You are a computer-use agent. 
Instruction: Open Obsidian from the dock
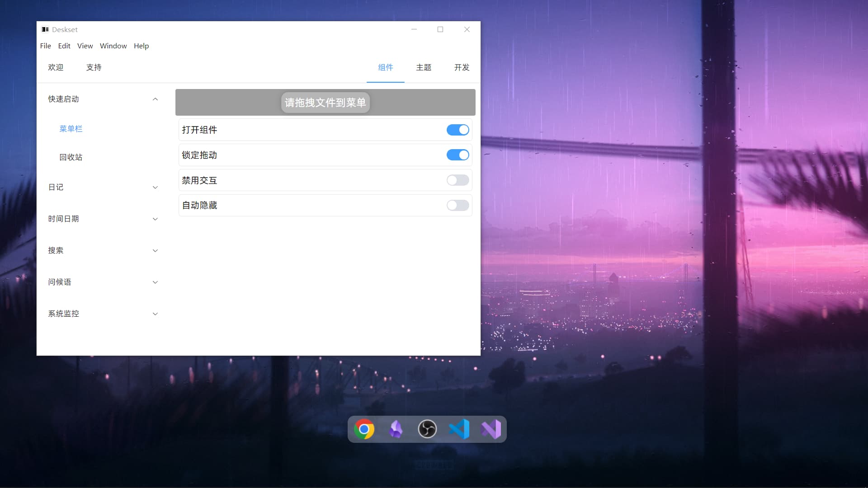(x=396, y=429)
